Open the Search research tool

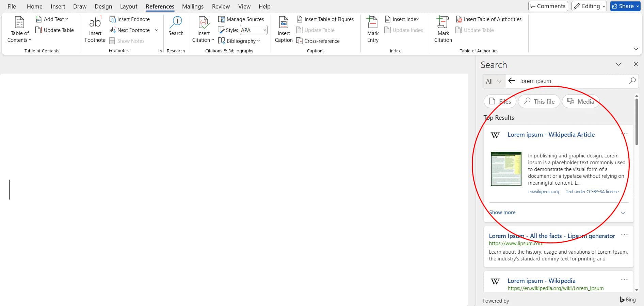click(x=176, y=26)
